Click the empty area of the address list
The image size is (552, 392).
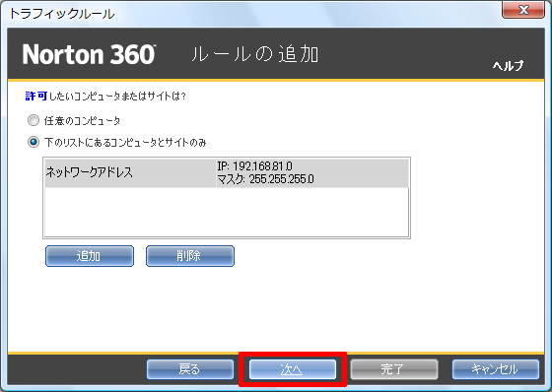[x=227, y=212]
